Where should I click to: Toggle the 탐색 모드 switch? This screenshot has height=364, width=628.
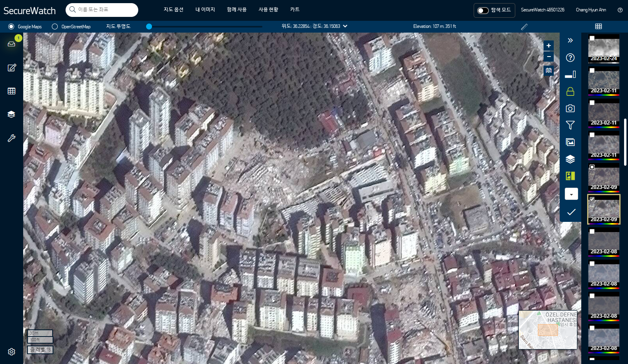coord(483,11)
